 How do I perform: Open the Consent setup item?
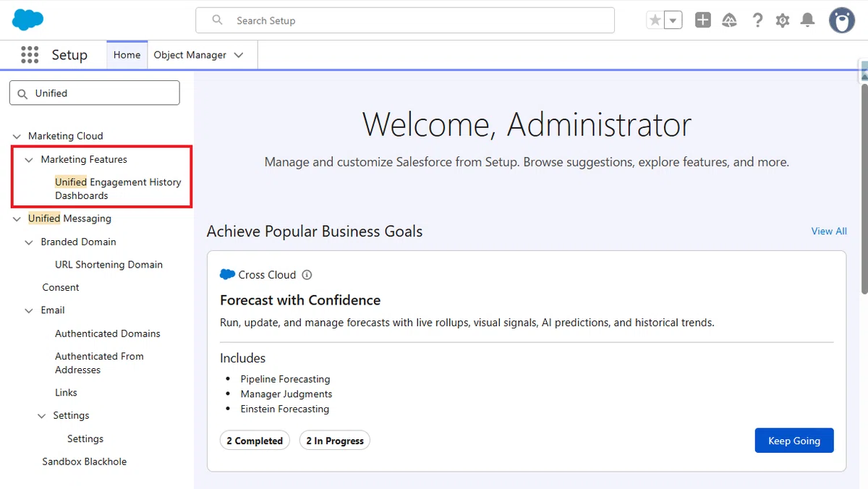click(61, 287)
